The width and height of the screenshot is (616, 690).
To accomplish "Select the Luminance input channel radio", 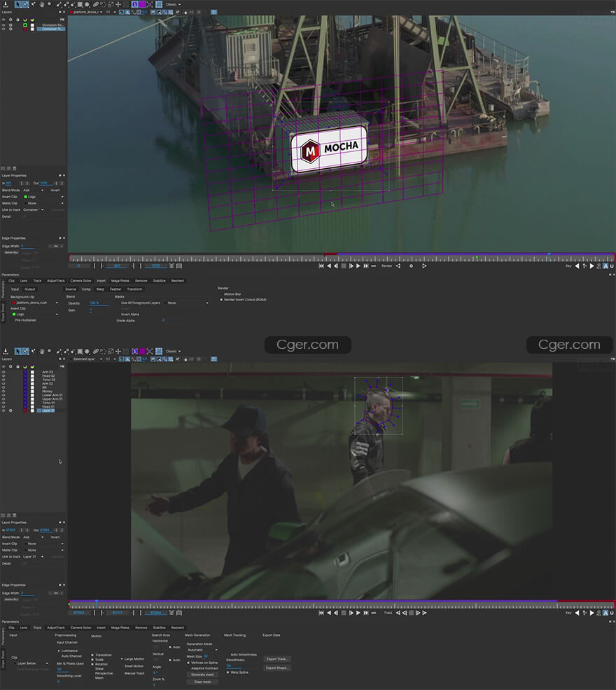I will (59, 650).
